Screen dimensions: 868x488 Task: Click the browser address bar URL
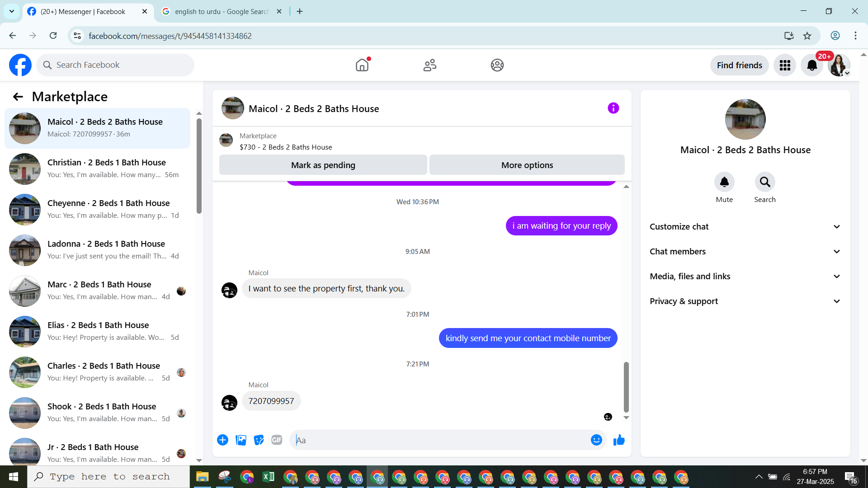pyautogui.click(x=170, y=36)
